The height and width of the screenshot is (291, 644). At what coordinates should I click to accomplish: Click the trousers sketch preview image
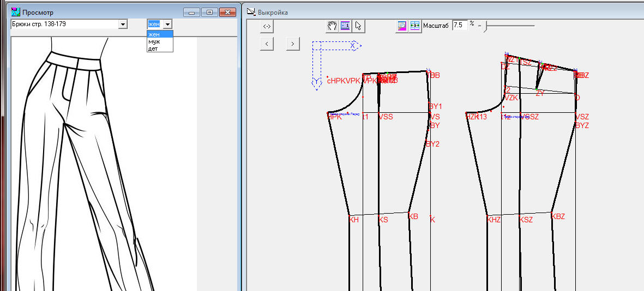(104, 164)
